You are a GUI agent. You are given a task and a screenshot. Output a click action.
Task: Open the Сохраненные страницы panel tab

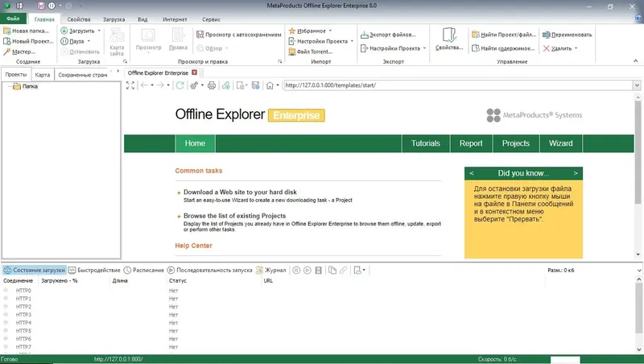click(x=82, y=75)
